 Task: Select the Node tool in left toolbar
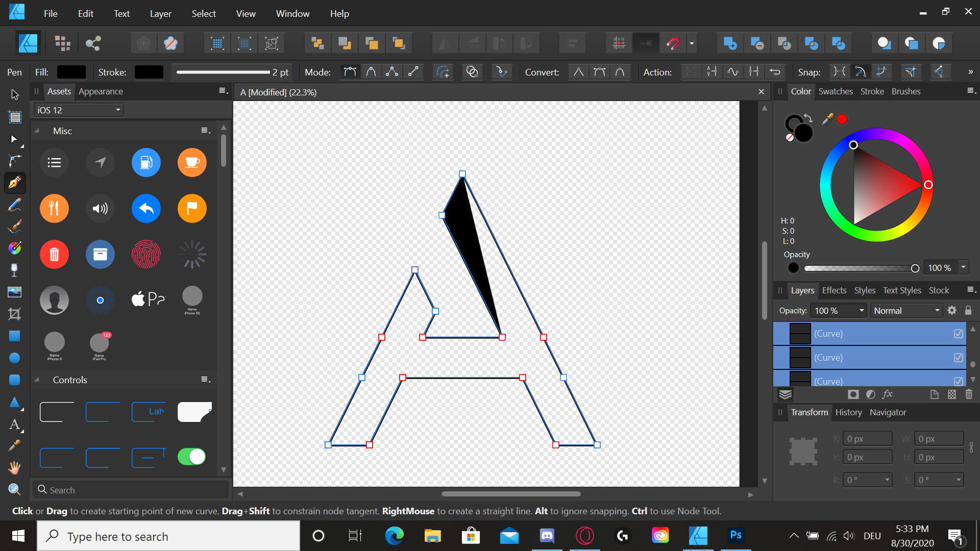pos(14,139)
